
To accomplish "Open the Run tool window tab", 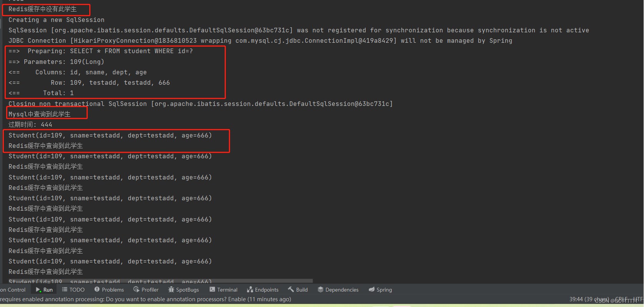I will (44, 290).
